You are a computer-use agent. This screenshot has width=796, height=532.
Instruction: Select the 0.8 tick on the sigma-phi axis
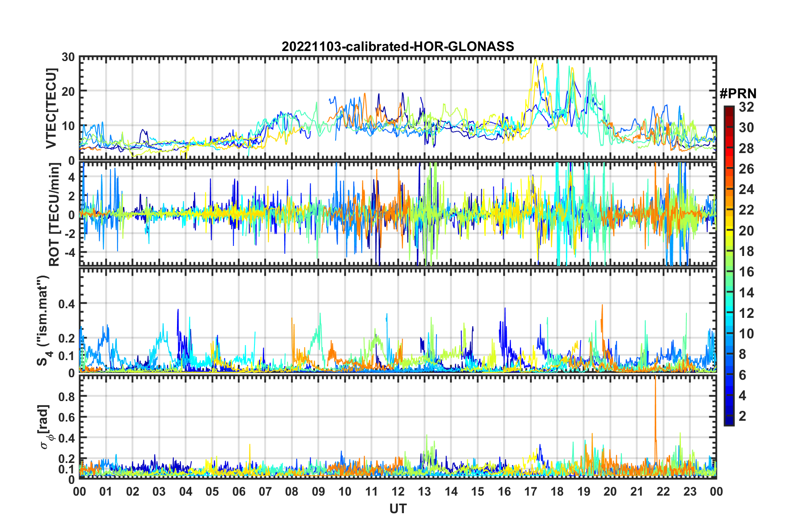click(67, 396)
